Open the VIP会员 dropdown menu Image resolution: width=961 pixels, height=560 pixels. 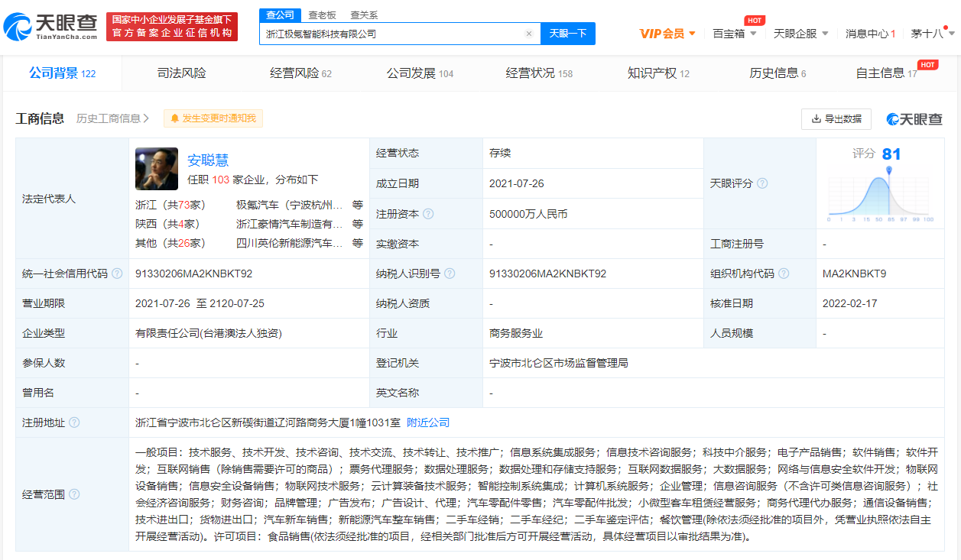point(667,34)
